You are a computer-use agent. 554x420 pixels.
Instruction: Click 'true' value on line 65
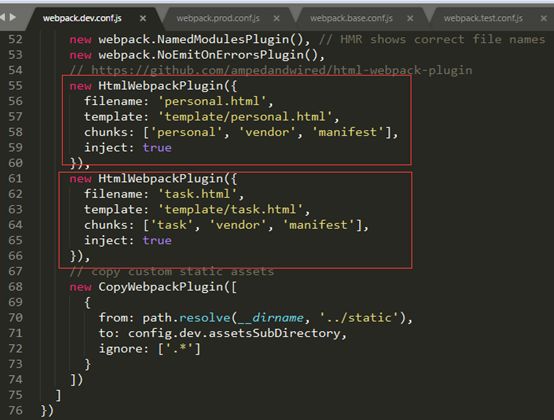click(x=157, y=240)
